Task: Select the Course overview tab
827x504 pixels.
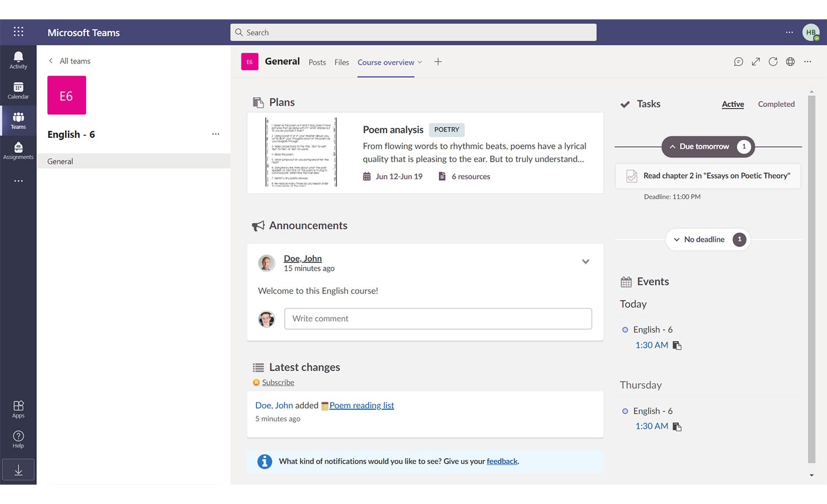Action: (x=386, y=62)
